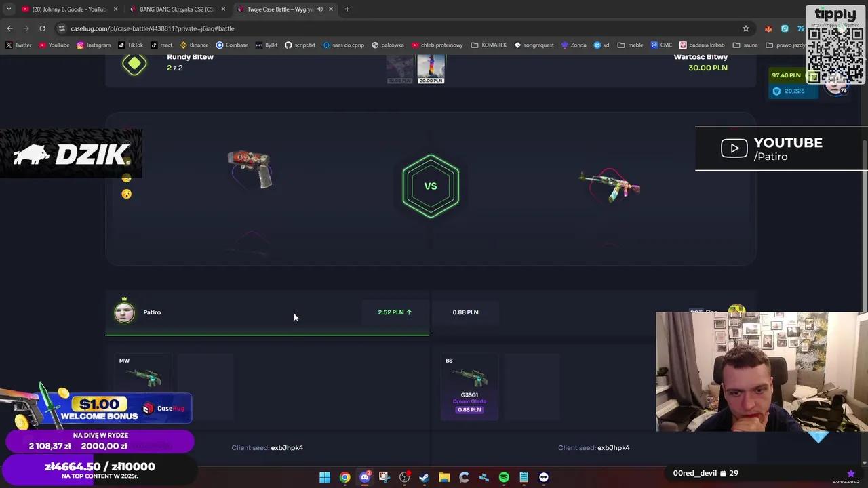868x488 pixels.
Task: Open Spotify from the taskbar
Action: pyautogui.click(x=504, y=477)
